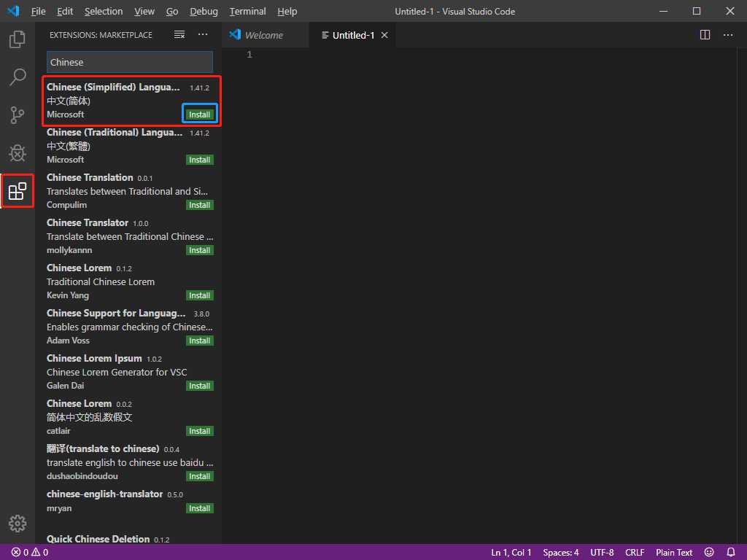Viewport: 747px width, 560px height.
Task: Install Chinese Lorem Ipsum by Galen Dai
Action: pos(199,386)
